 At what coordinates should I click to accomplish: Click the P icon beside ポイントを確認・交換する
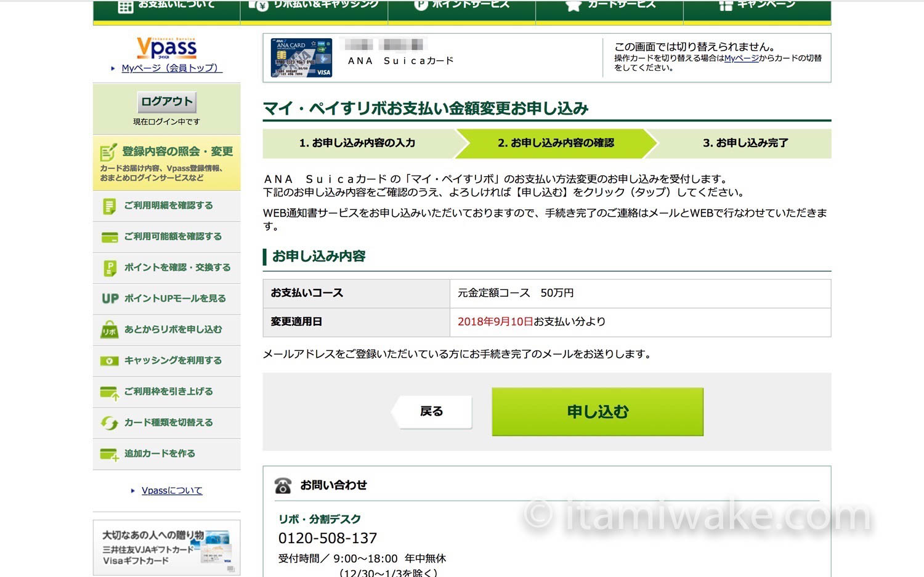(109, 268)
